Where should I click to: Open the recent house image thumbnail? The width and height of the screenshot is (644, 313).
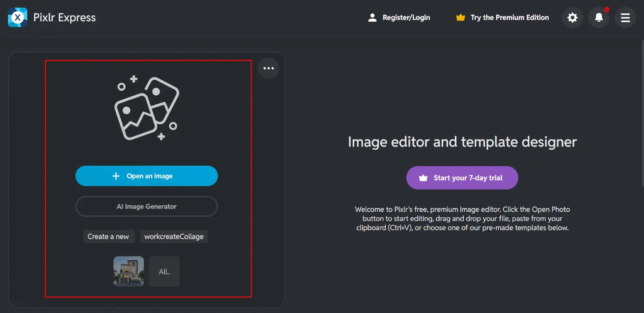pyautogui.click(x=129, y=271)
